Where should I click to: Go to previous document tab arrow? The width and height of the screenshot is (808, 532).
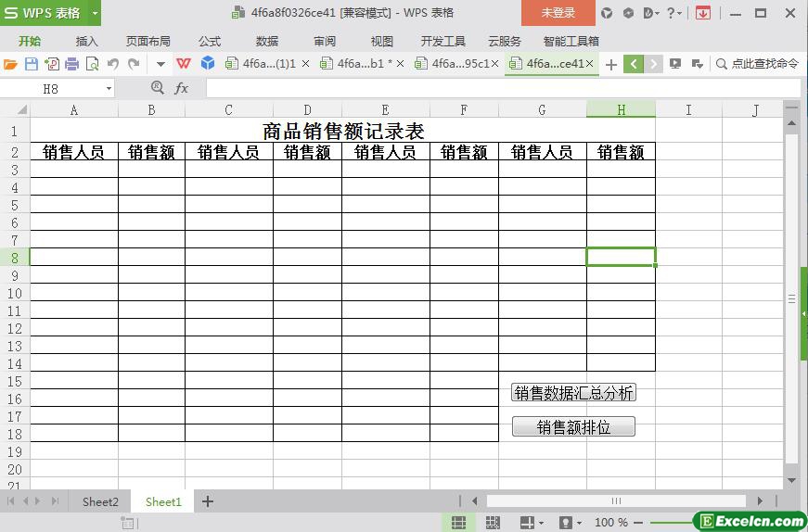634,64
